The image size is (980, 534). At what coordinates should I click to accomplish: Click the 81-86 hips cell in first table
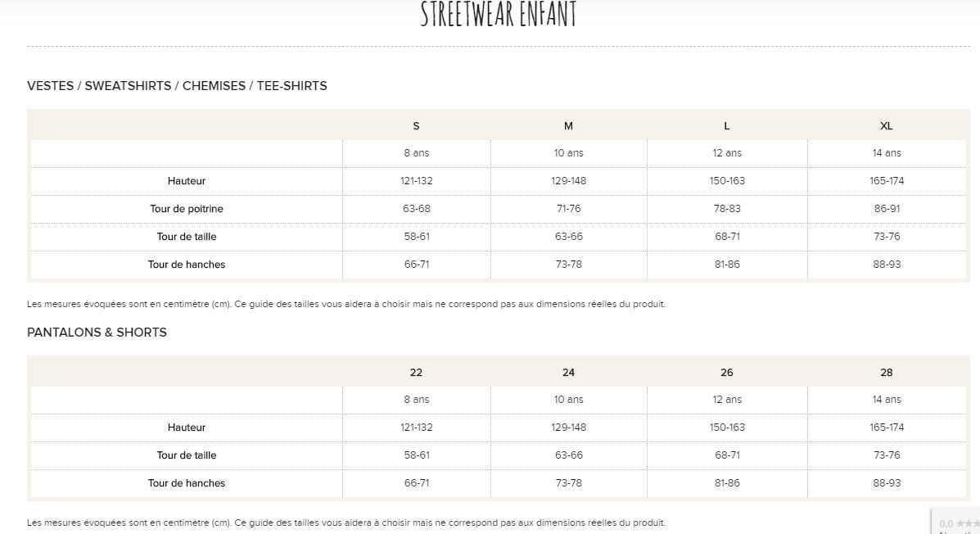click(x=727, y=265)
